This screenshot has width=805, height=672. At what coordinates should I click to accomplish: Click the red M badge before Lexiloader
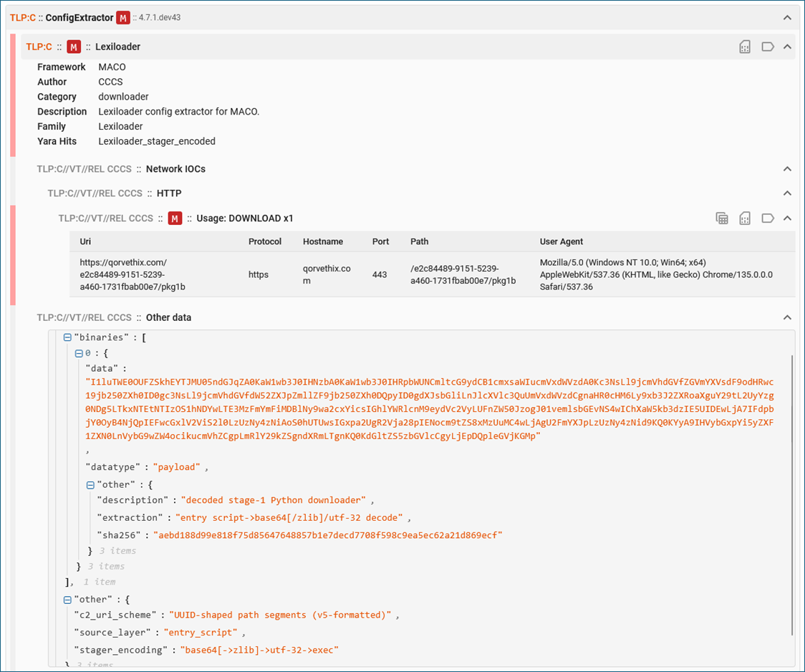click(74, 47)
